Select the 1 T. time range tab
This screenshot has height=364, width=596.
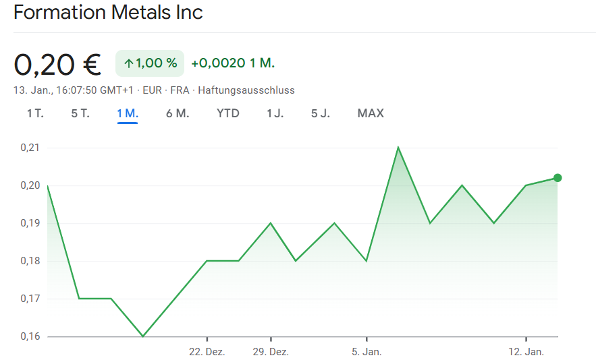coord(35,113)
